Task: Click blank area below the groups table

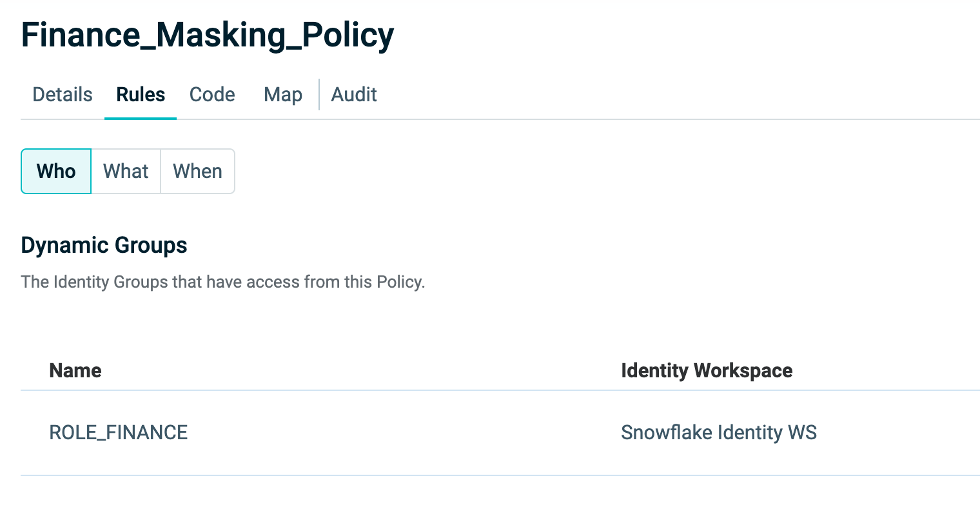Action: [490, 497]
